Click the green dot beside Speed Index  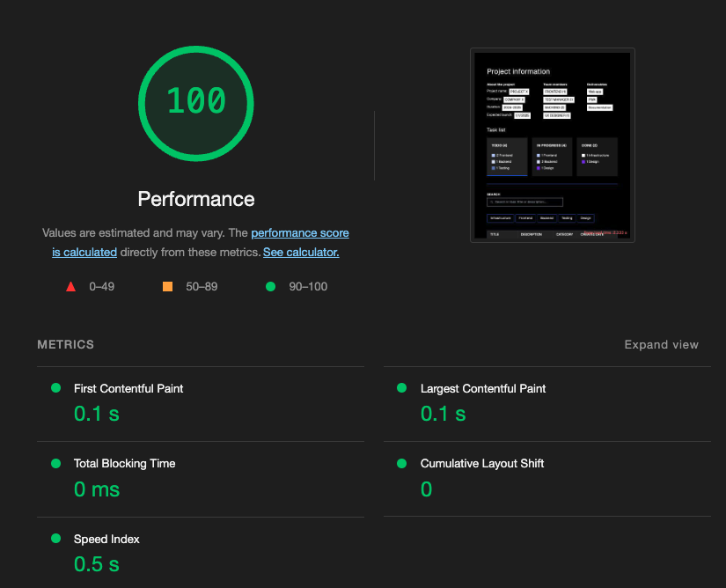[x=56, y=539]
